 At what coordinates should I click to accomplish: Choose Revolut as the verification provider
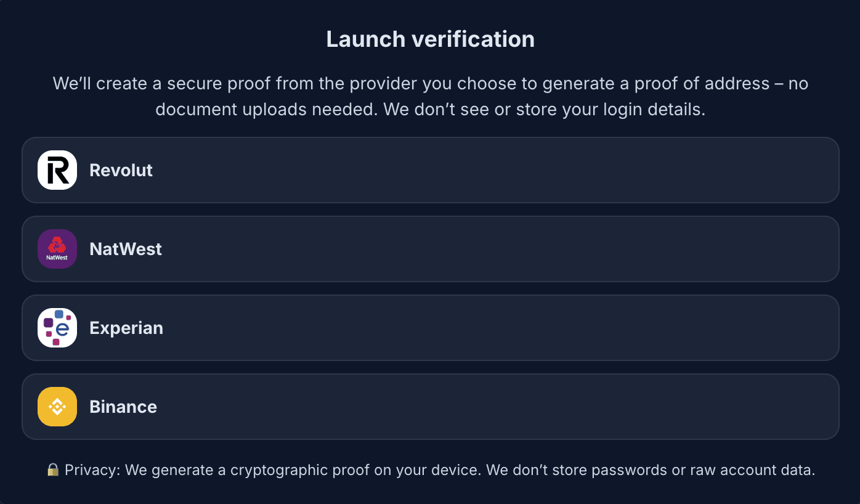pyautogui.click(x=430, y=170)
